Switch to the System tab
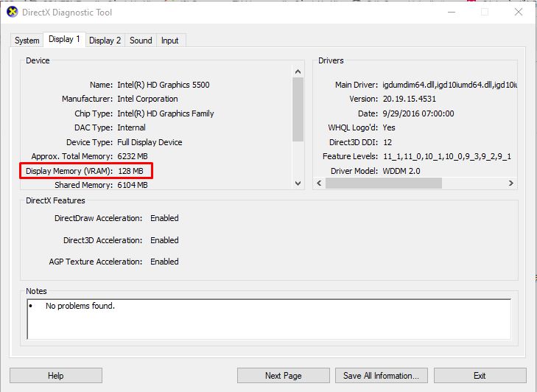The image size is (537, 392). (27, 41)
